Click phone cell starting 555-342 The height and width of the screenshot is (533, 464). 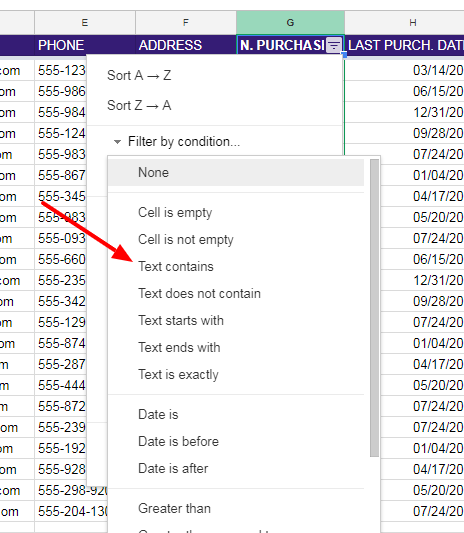click(x=61, y=301)
